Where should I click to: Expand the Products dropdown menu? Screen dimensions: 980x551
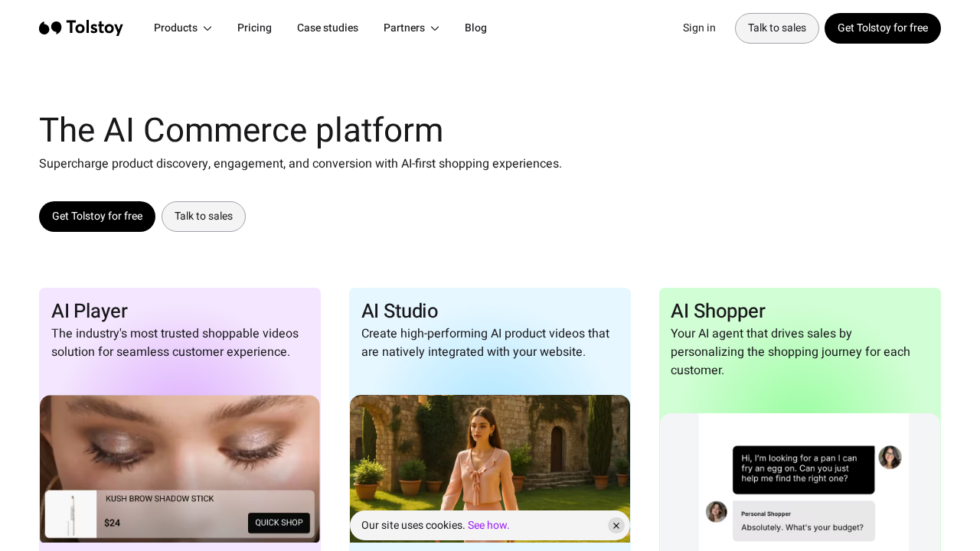(176, 28)
